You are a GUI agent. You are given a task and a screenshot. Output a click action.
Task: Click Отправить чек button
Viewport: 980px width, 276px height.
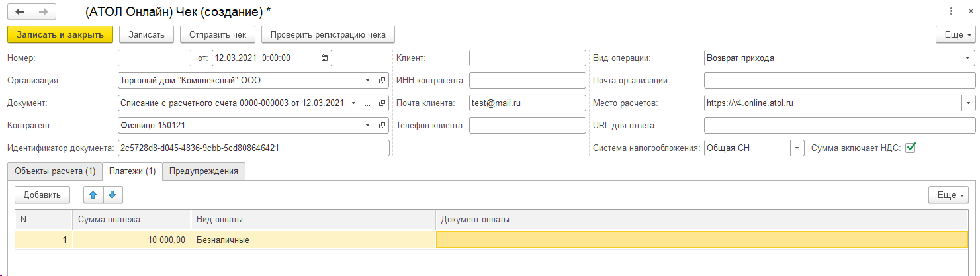[218, 34]
